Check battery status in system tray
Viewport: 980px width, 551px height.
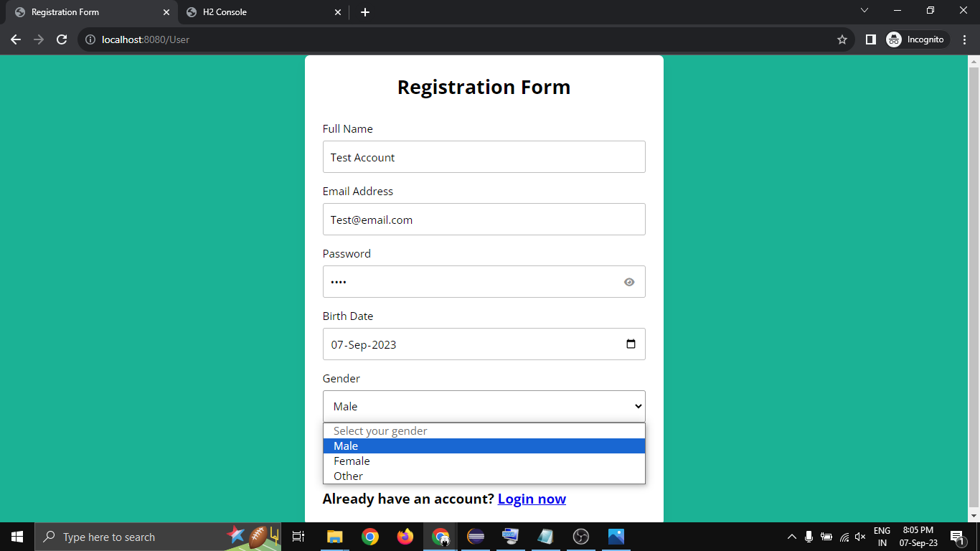point(826,537)
